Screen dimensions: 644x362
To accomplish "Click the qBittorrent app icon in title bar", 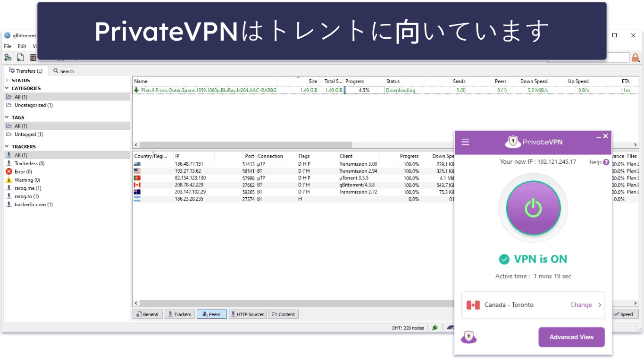I will point(8,35).
